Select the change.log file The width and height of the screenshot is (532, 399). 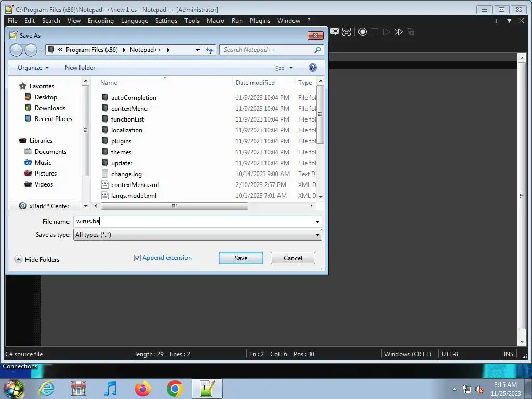pos(126,174)
